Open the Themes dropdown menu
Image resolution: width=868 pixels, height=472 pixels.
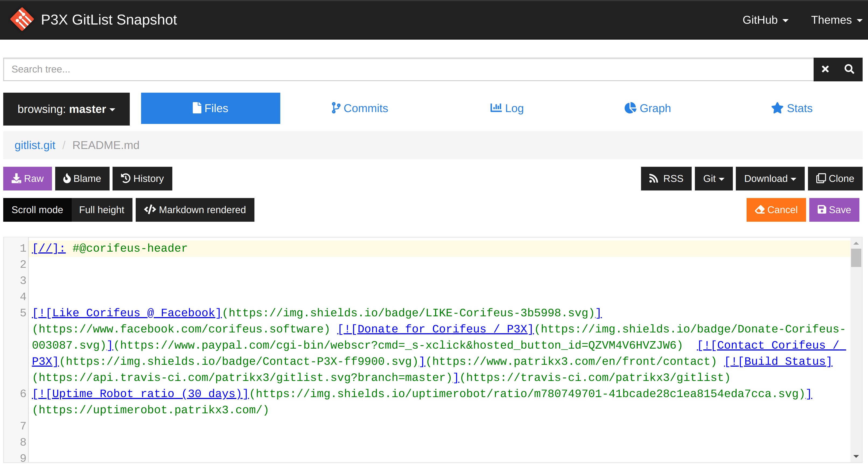pyautogui.click(x=836, y=20)
